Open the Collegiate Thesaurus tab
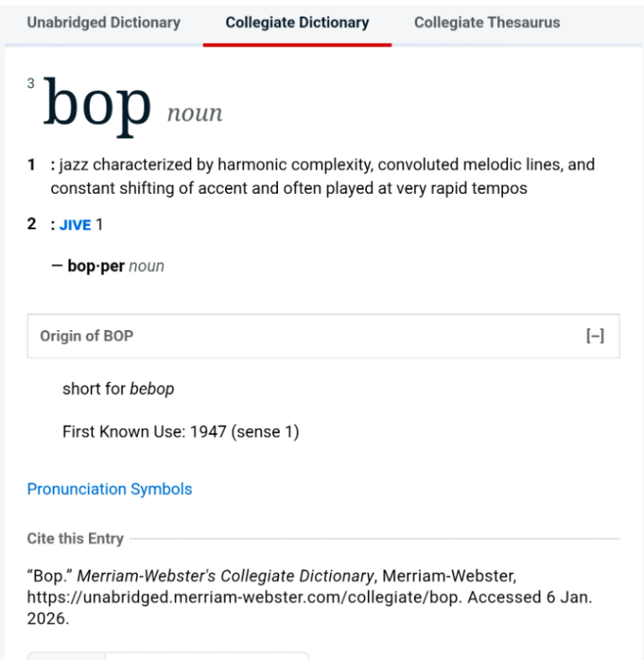This screenshot has width=644, height=660. (487, 23)
